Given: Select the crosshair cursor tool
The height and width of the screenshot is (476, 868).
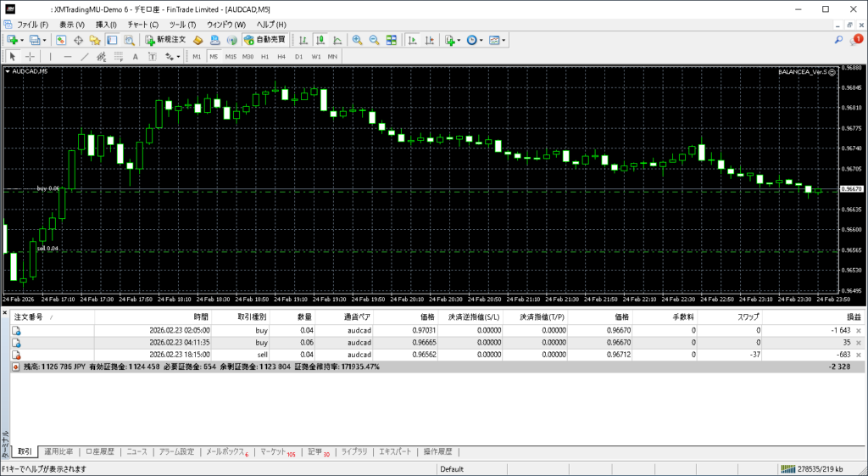Looking at the screenshot, I should 30,57.
